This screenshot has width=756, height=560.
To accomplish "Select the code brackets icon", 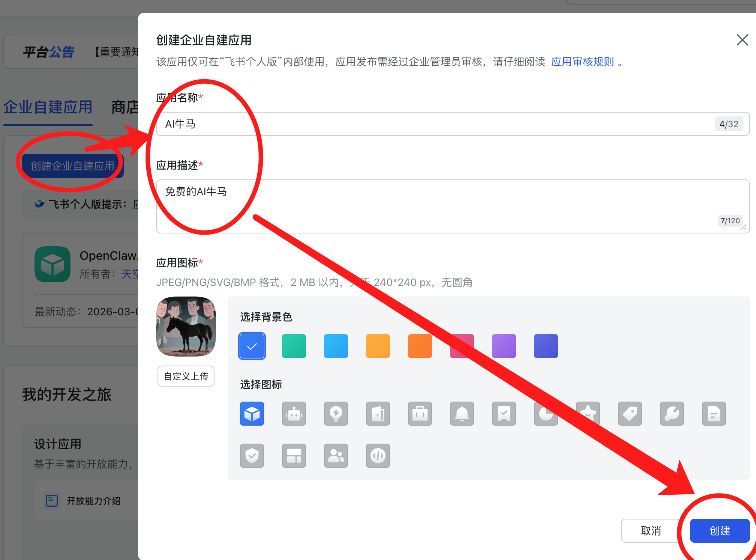I will 378,456.
